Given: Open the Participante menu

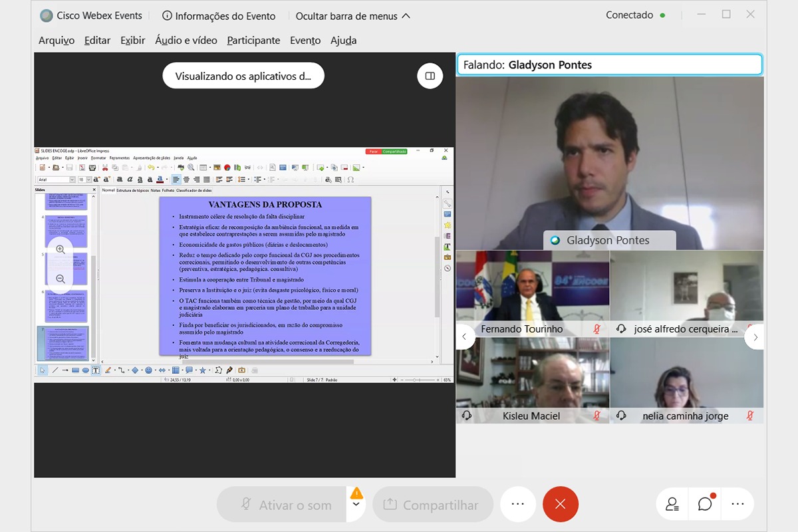Looking at the screenshot, I should point(253,41).
